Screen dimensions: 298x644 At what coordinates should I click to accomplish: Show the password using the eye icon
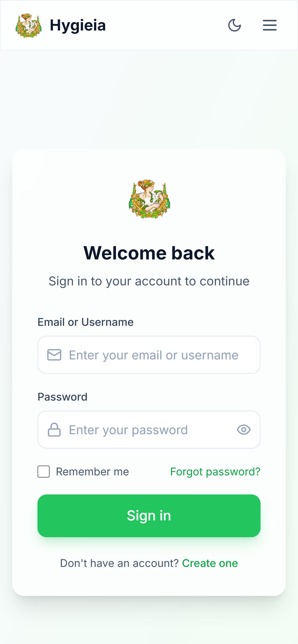(244, 430)
